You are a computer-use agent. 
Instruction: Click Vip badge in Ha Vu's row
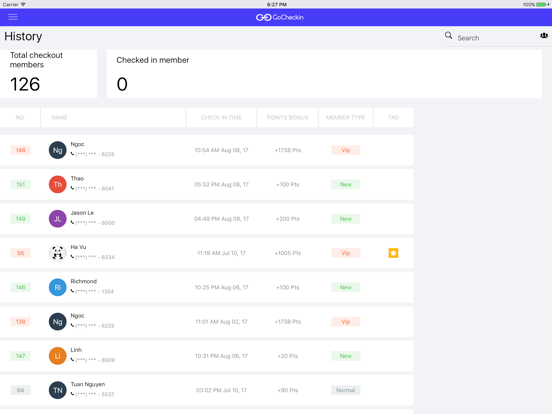[345, 253]
